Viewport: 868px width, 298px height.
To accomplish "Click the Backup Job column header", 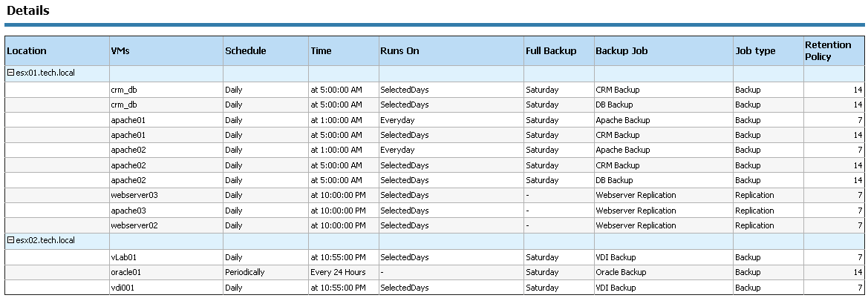I will coord(621,51).
